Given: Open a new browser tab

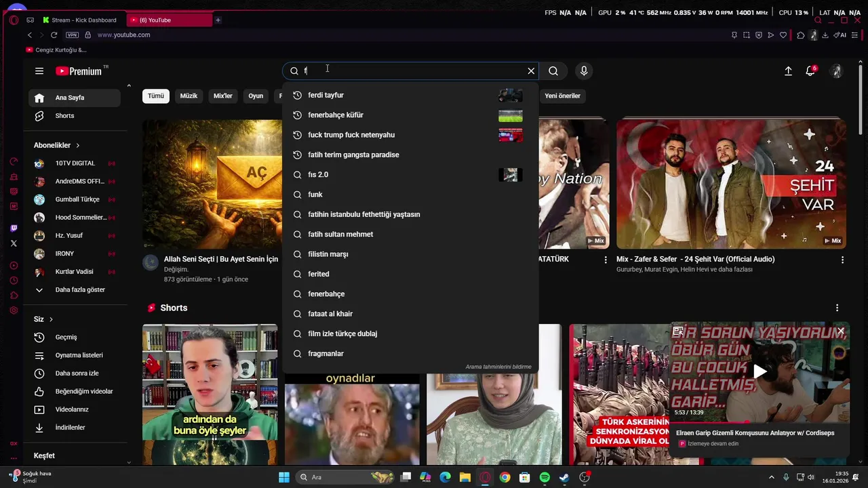Looking at the screenshot, I should point(218,20).
